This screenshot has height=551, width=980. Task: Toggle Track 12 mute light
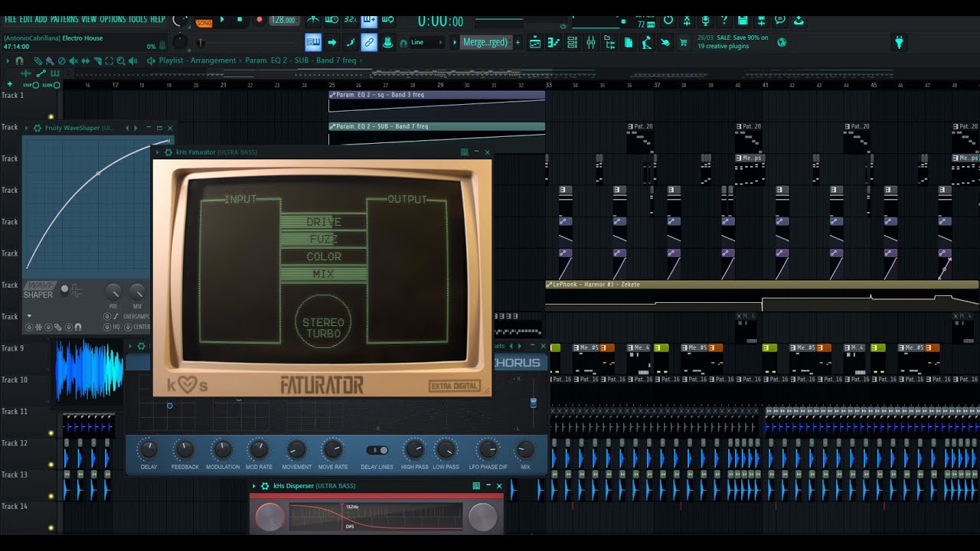coord(51,465)
